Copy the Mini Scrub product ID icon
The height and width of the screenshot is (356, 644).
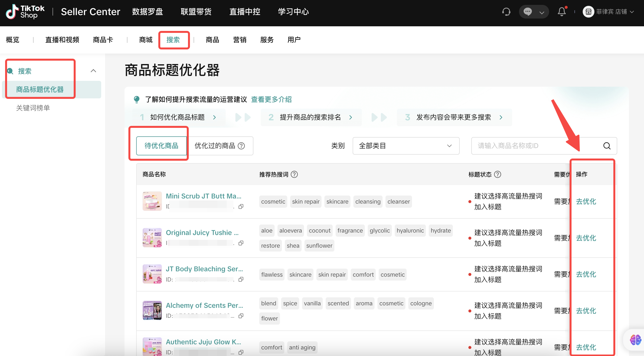[x=241, y=206]
